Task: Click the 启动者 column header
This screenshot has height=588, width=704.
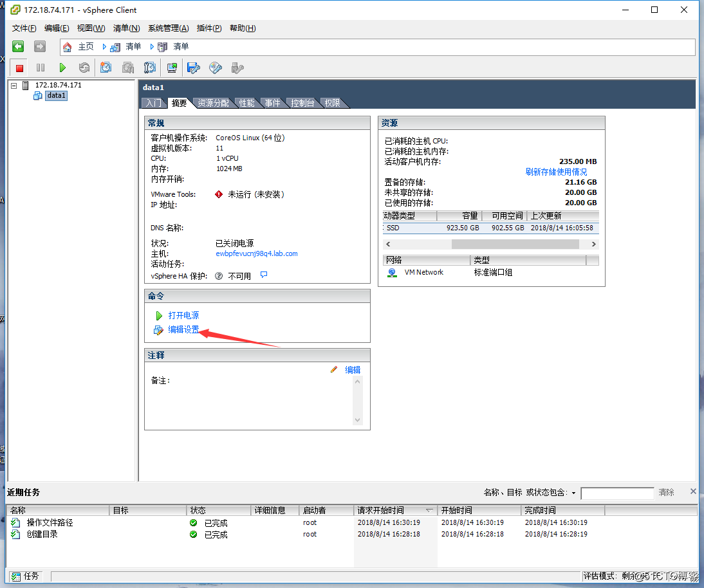Action: point(326,510)
